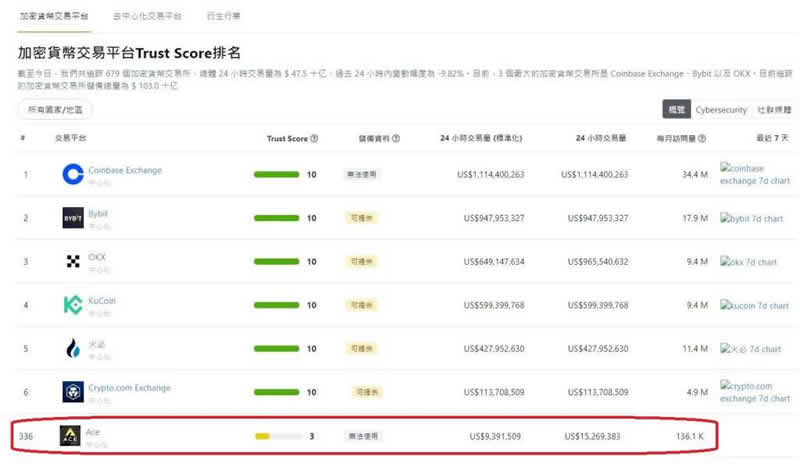Viewport: 800px width, 464px height.
Task: Click the OKX logo icon
Action: [73, 261]
